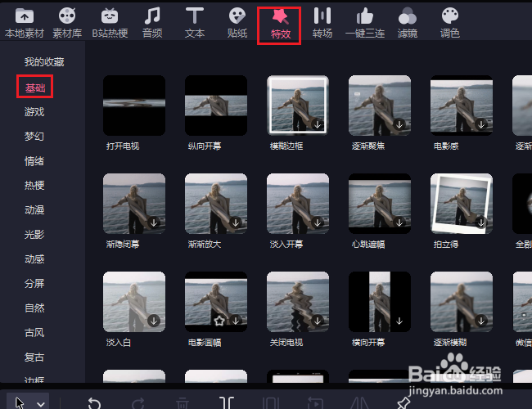Undo the last action

(x=94, y=403)
